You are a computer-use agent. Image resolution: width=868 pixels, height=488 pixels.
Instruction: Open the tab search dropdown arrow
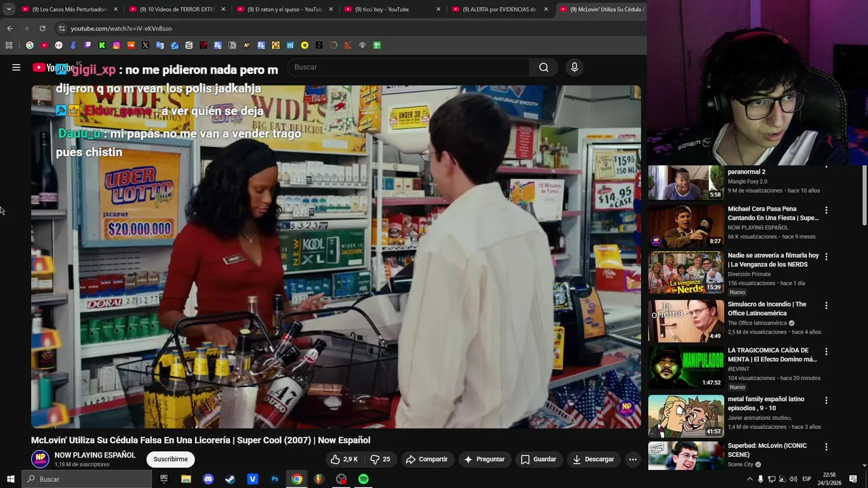[x=9, y=9]
